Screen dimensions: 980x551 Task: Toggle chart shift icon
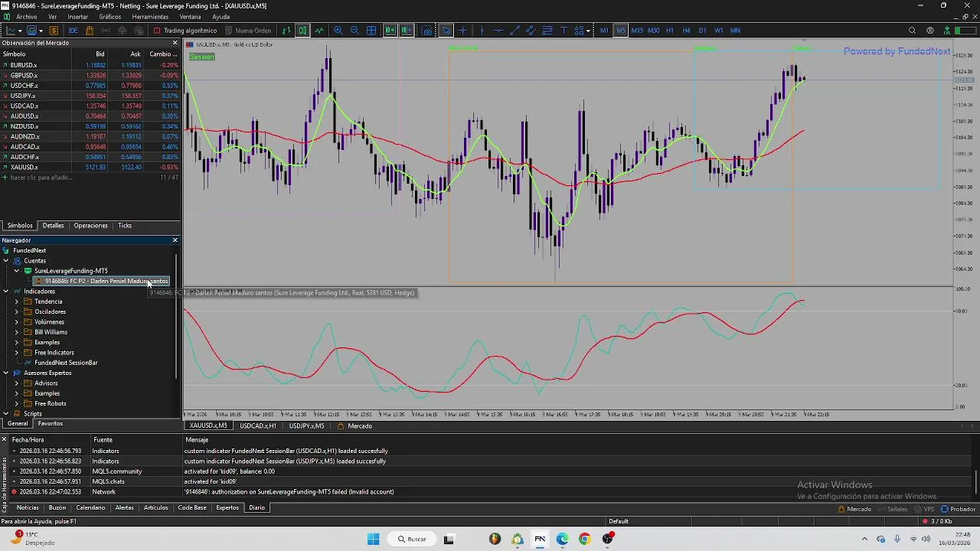pos(407,31)
